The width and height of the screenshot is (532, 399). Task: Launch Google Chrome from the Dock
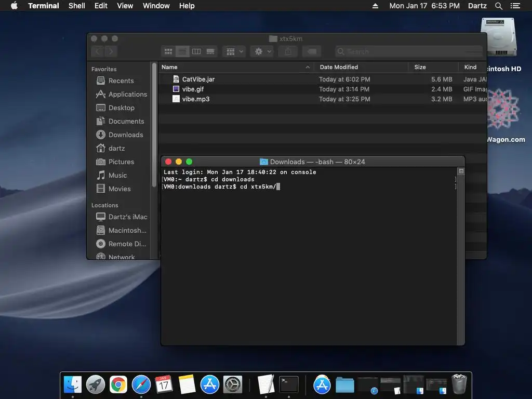click(118, 384)
